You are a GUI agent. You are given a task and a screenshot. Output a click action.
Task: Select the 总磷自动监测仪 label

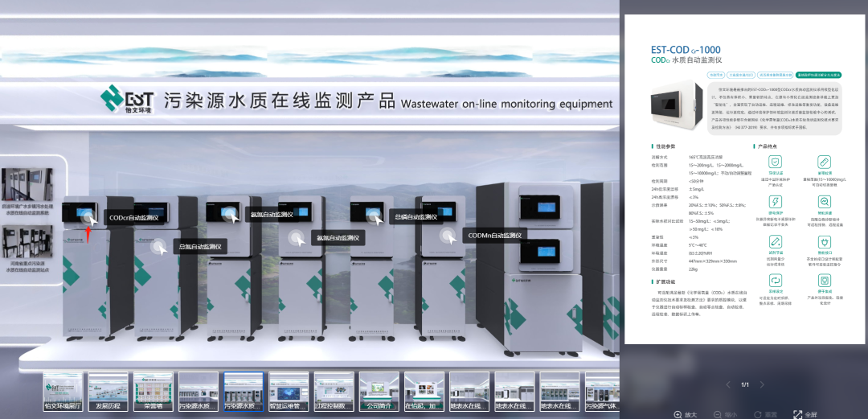pos(416,217)
